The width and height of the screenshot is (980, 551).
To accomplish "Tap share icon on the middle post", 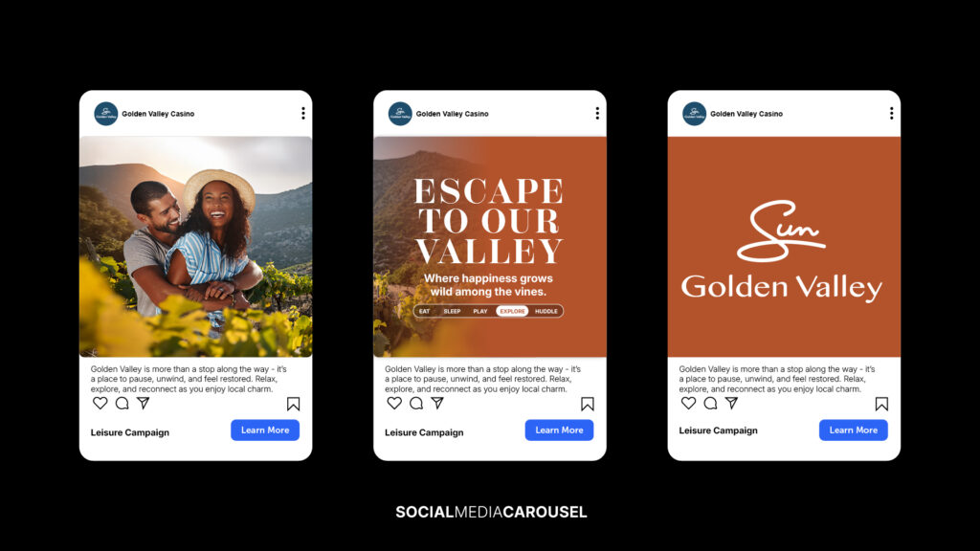I will point(437,403).
